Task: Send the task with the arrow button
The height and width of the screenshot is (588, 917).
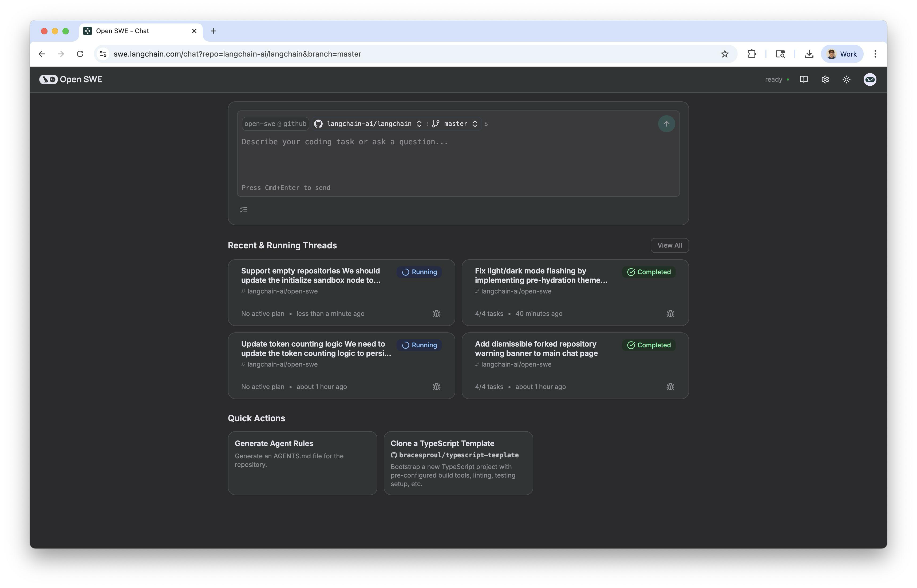Action: point(666,124)
